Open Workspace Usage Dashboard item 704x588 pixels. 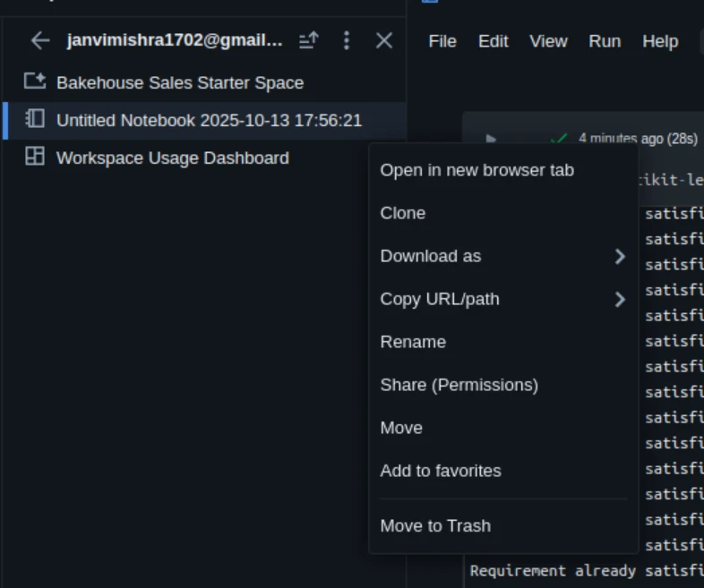tap(172, 158)
